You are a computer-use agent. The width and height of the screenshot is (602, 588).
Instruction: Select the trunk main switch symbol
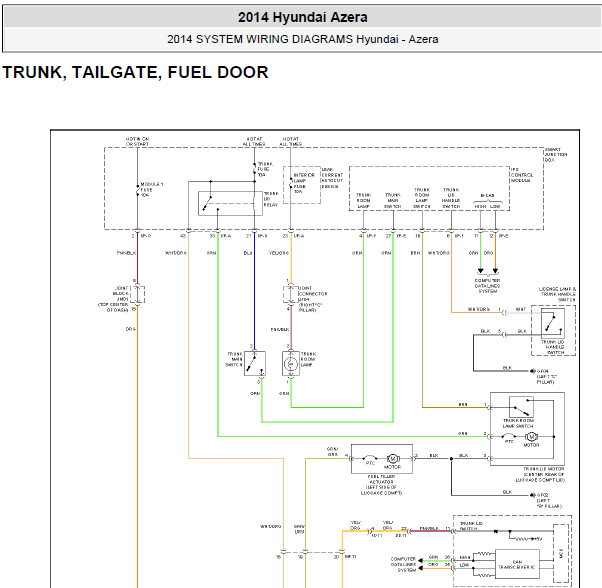(x=255, y=363)
